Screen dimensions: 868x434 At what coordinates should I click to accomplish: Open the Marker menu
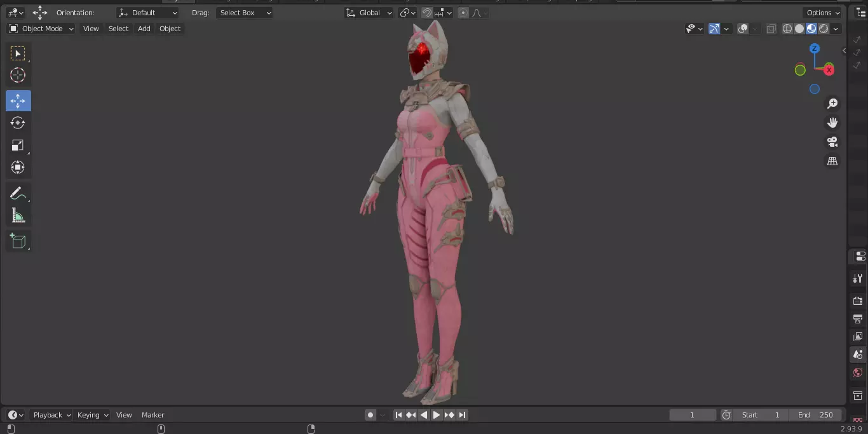pyautogui.click(x=153, y=415)
